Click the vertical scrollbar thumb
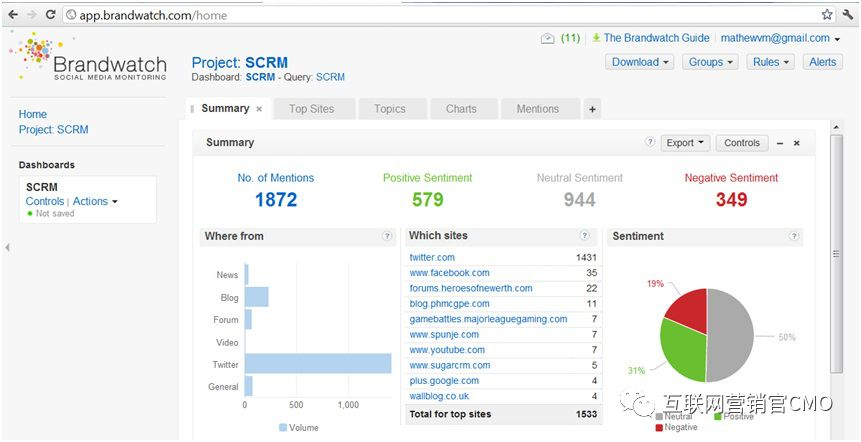This screenshot has width=861, height=442. click(836, 254)
